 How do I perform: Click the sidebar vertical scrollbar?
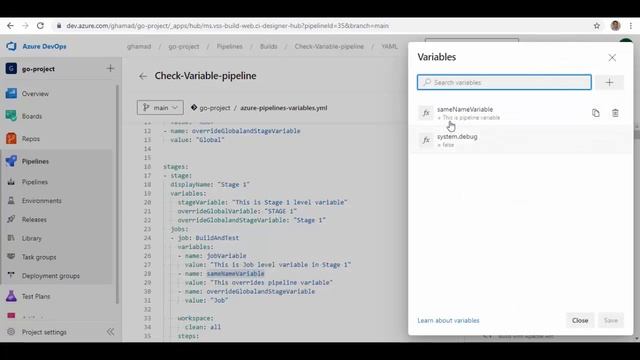pyautogui.click(x=118, y=194)
